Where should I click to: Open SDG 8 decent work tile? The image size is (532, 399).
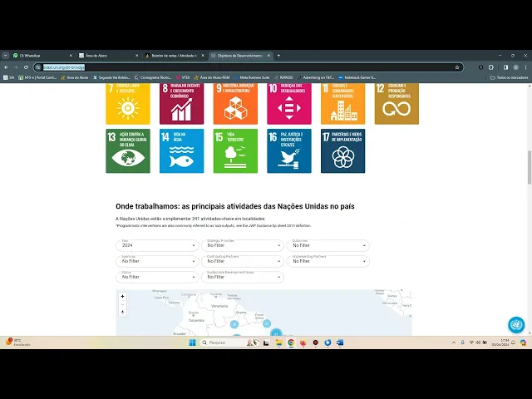pyautogui.click(x=181, y=104)
